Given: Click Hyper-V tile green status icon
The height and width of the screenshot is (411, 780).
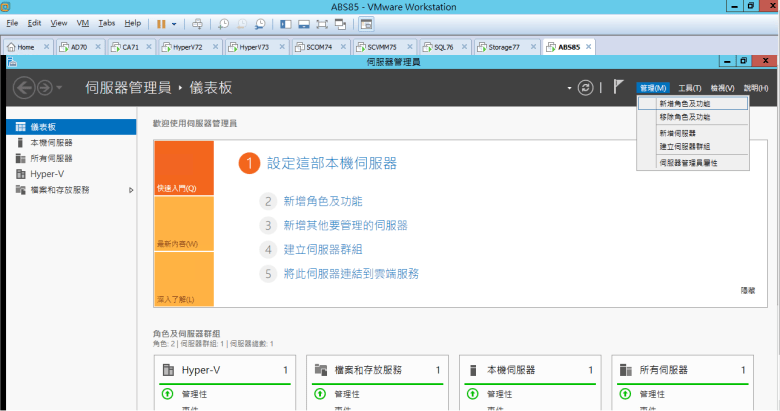Looking at the screenshot, I should point(166,394).
